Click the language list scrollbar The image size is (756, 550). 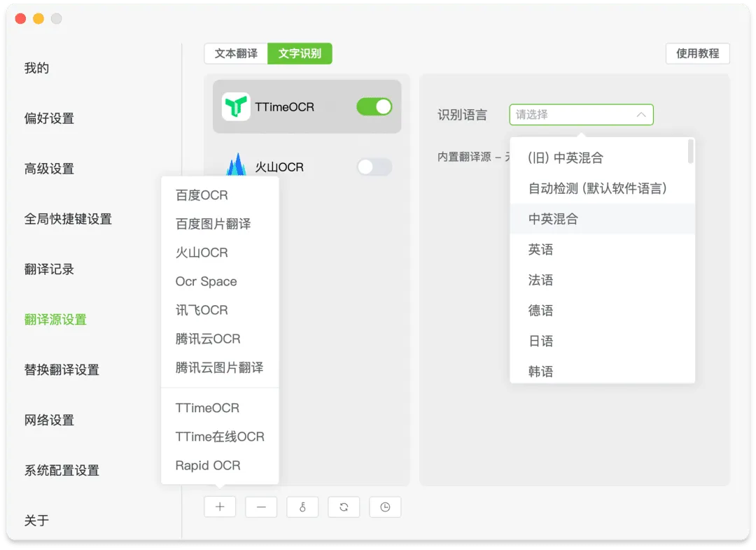[x=691, y=152]
